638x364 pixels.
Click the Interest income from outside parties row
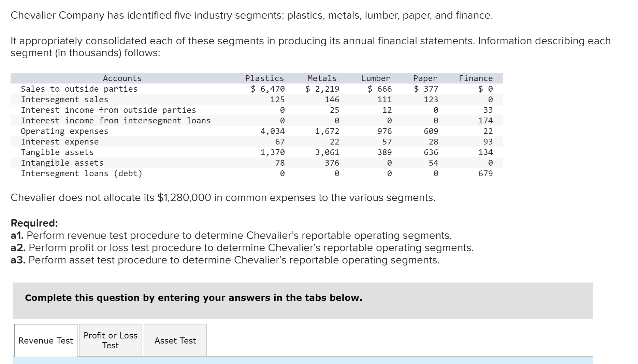(108, 110)
